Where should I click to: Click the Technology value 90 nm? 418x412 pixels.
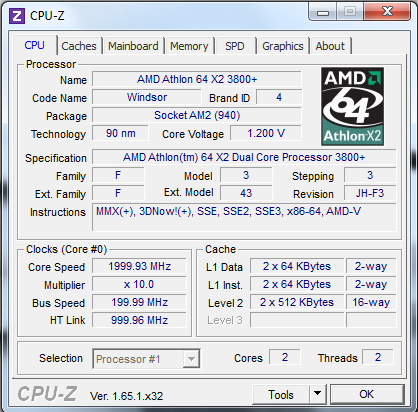120,133
